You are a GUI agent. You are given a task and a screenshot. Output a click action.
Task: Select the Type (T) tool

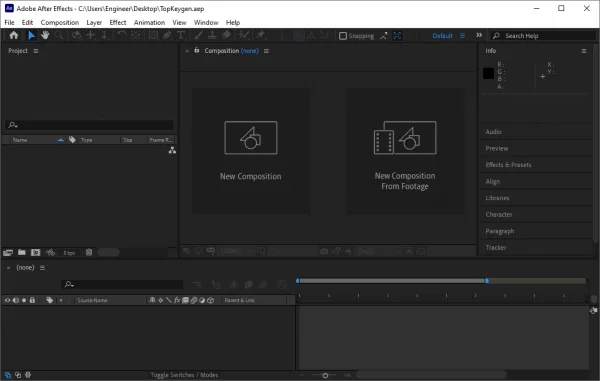click(181, 36)
